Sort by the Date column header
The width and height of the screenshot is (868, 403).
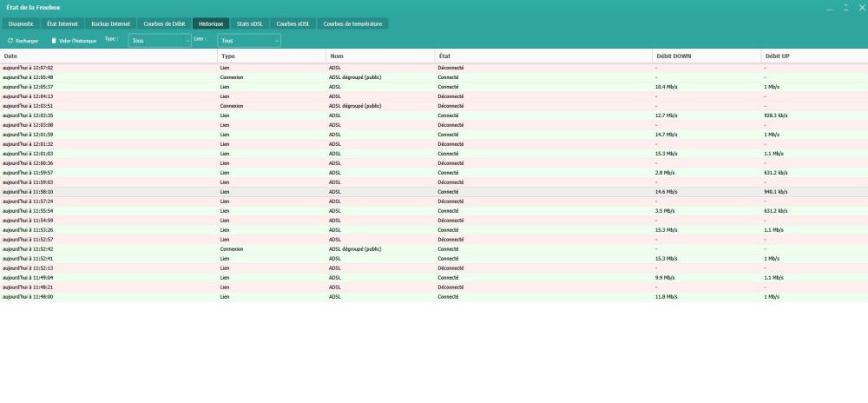tap(108, 56)
